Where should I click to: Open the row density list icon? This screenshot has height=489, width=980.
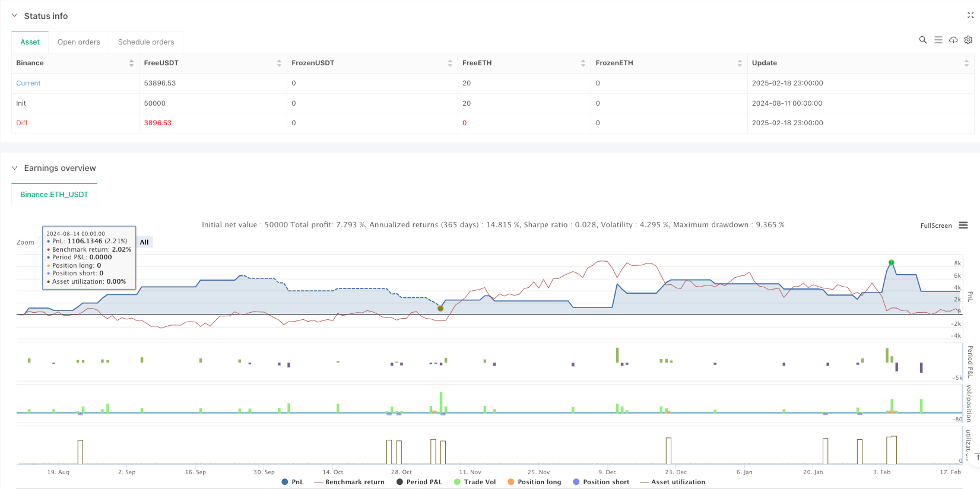tap(938, 40)
